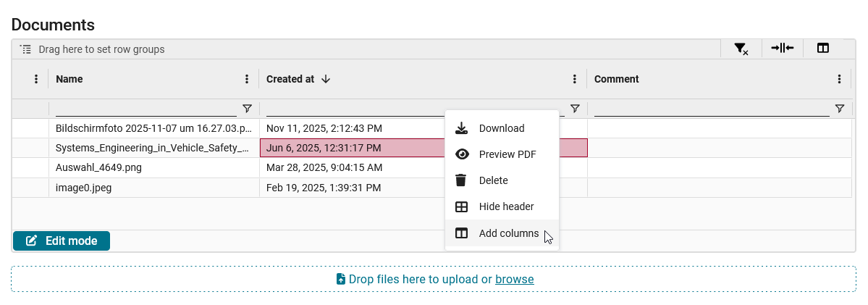Screen dimensions: 868x305
Task: Click the filter icon under Created at
Action: [575, 109]
